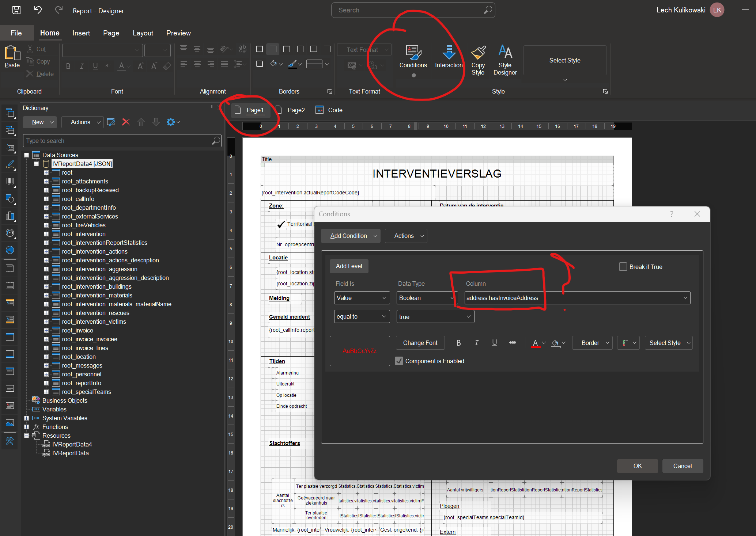Select the barcode component in left toolbox

pos(10,182)
